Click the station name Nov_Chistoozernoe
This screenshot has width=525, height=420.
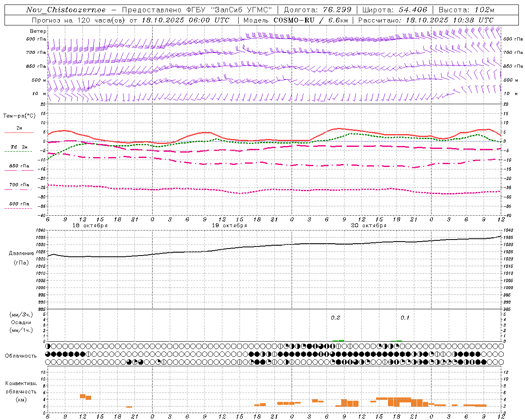(x=66, y=10)
